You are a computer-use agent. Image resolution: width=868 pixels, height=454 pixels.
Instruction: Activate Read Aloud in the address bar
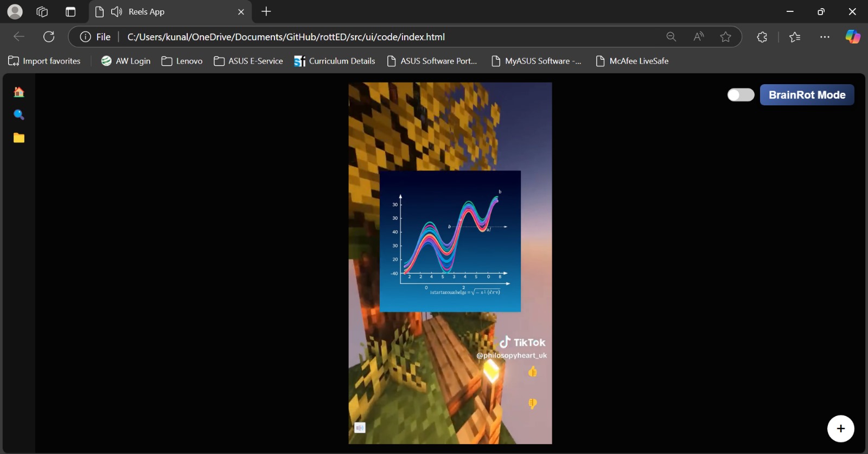(x=699, y=37)
